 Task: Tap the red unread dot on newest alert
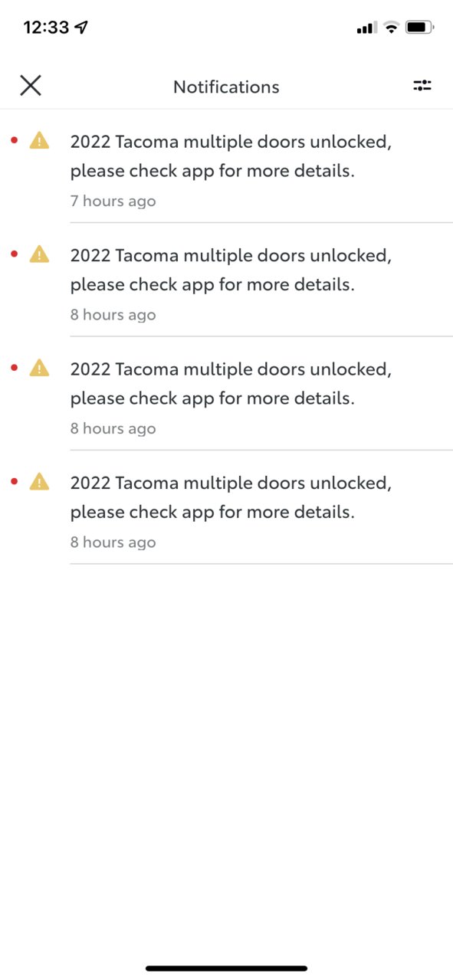pos(13,140)
